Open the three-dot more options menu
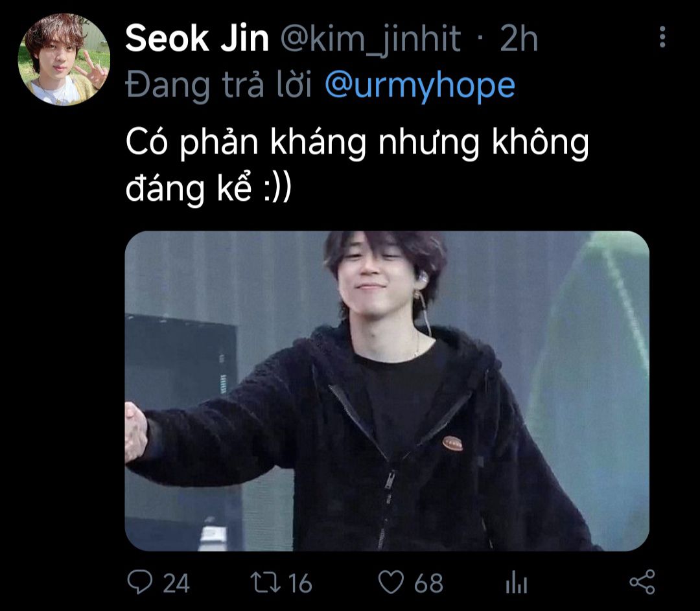The height and width of the screenshot is (611, 700). (x=662, y=36)
